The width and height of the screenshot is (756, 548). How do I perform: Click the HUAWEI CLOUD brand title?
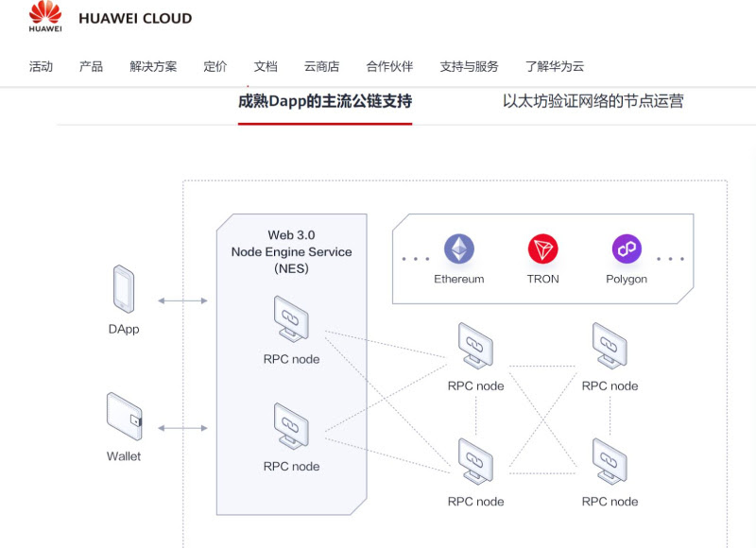pos(135,19)
